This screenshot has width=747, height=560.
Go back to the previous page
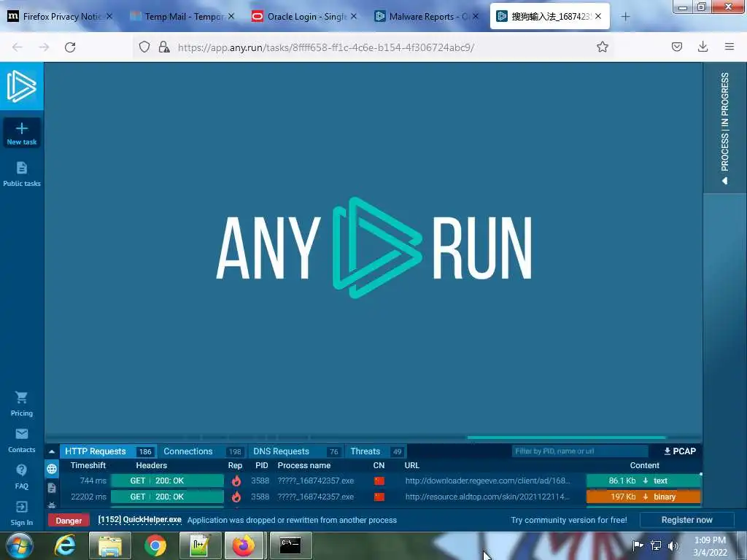(x=18, y=47)
